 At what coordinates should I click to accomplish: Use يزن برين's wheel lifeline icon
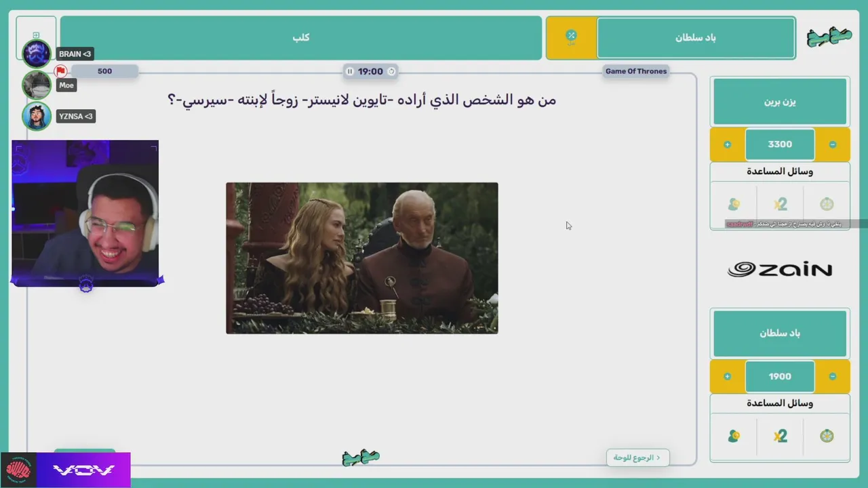(x=827, y=204)
